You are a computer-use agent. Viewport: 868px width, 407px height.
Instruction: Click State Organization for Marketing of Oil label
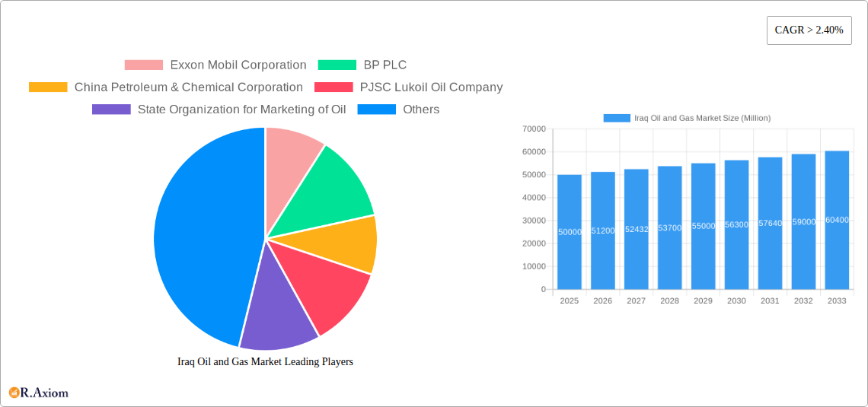point(242,109)
